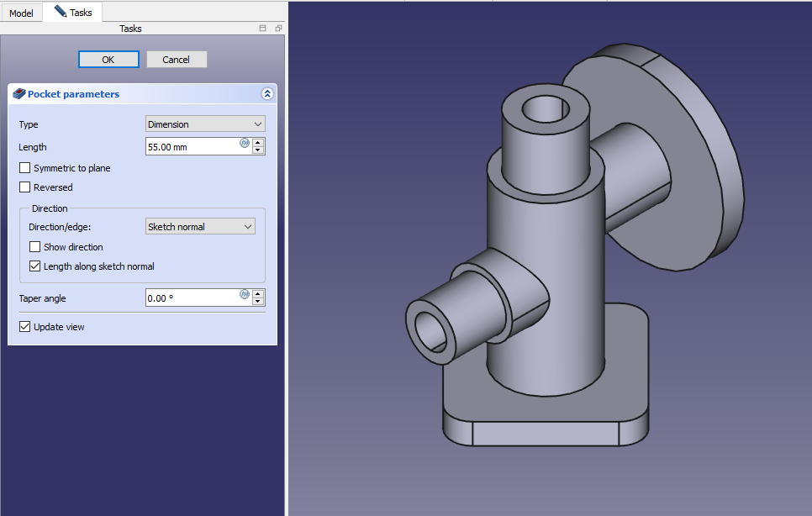The image size is (812, 516).
Task: Increase Taper angle with the up arrow
Action: point(258,293)
